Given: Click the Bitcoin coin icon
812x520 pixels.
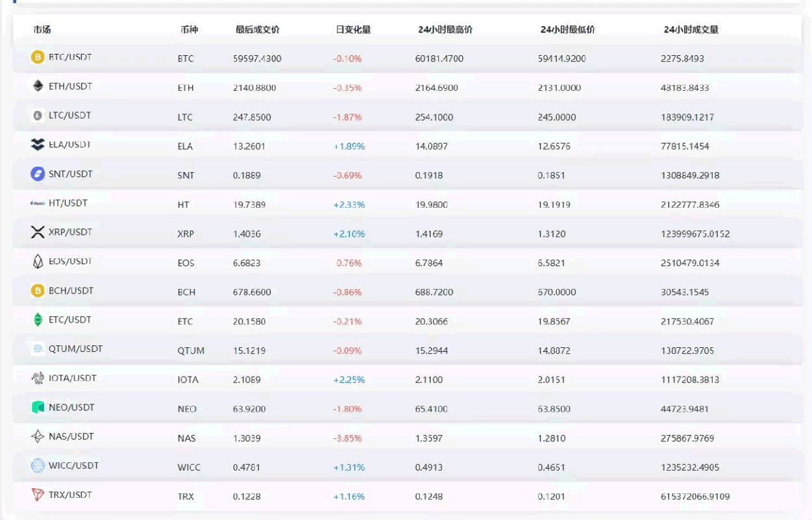Looking at the screenshot, I should point(38,57).
